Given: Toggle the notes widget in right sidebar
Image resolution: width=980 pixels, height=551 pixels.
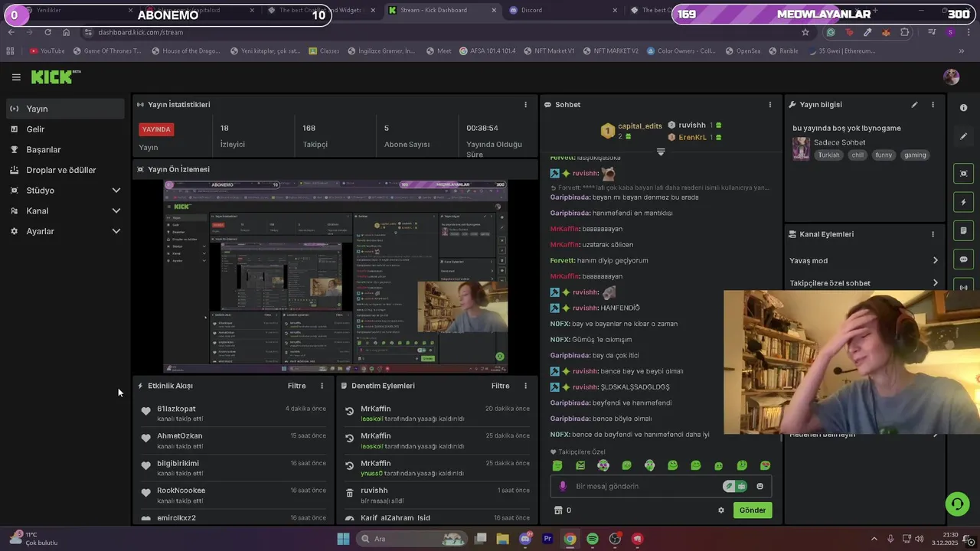Looking at the screenshot, I should click(964, 230).
